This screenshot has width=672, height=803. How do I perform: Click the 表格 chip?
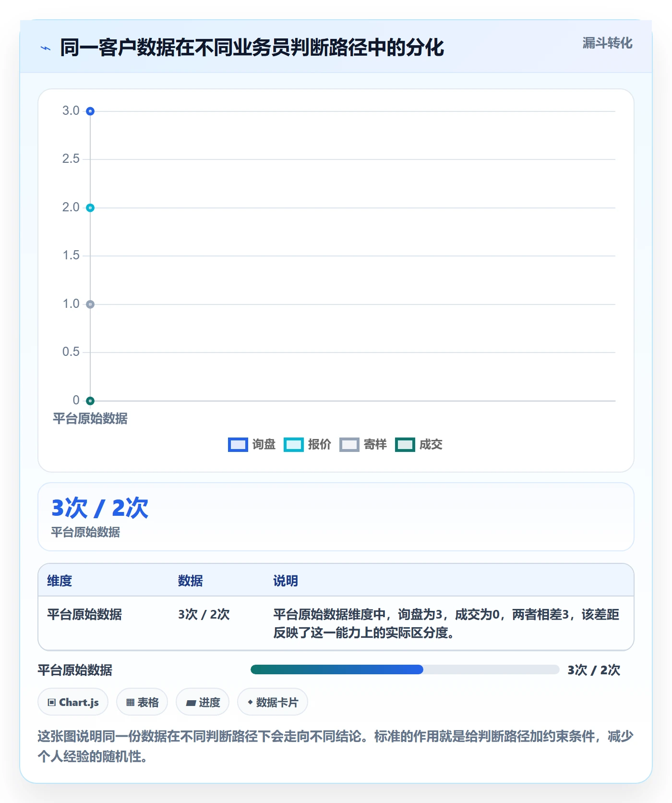(142, 702)
